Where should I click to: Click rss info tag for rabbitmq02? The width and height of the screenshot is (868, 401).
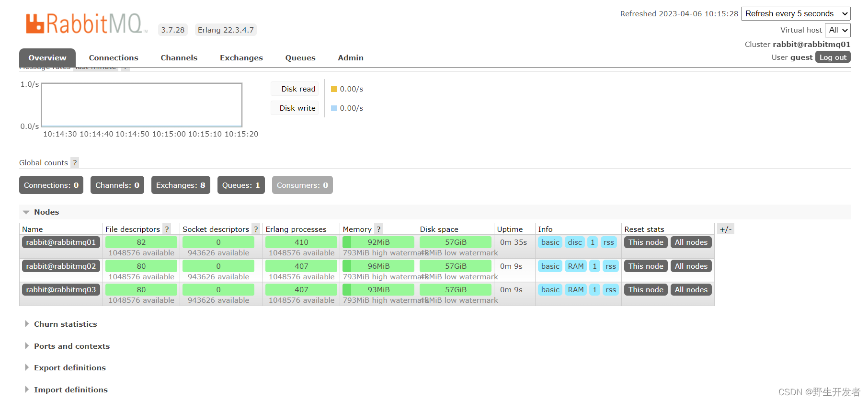click(x=610, y=266)
